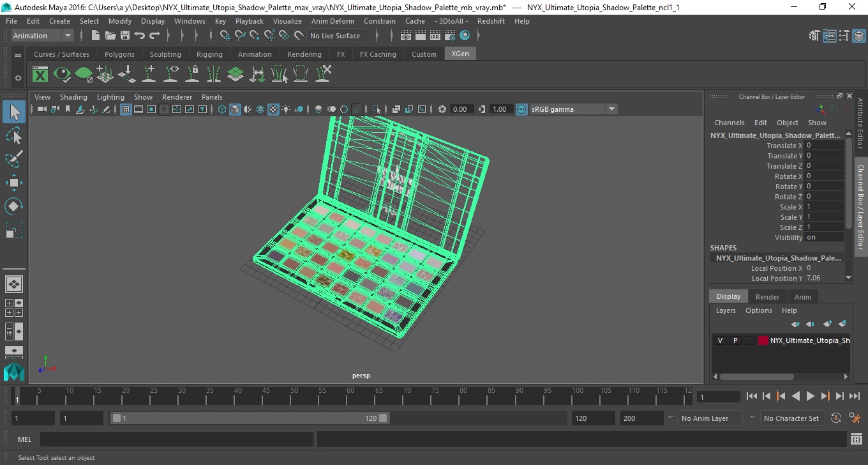The height and width of the screenshot is (465, 868).
Task: Click the Snap to Grids icon
Action: point(225,36)
